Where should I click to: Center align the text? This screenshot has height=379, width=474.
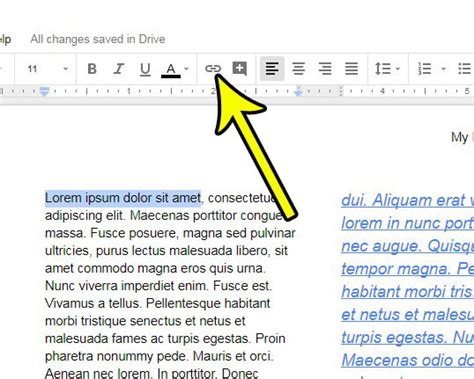click(x=299, y=69)
